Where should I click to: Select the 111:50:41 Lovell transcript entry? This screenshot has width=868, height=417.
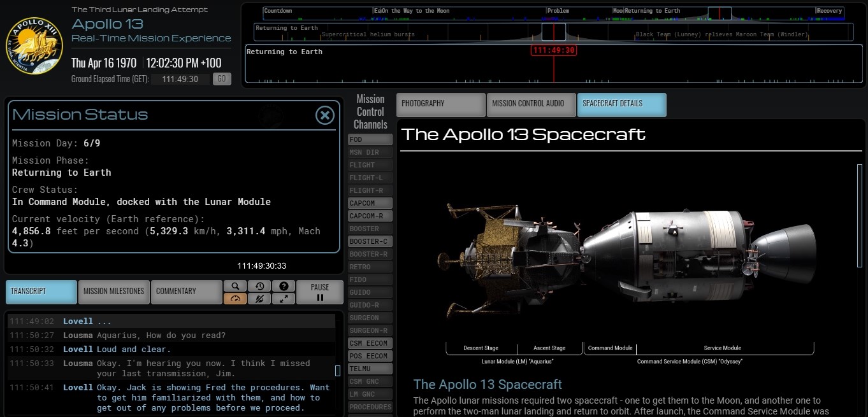(x=171, y=398)
